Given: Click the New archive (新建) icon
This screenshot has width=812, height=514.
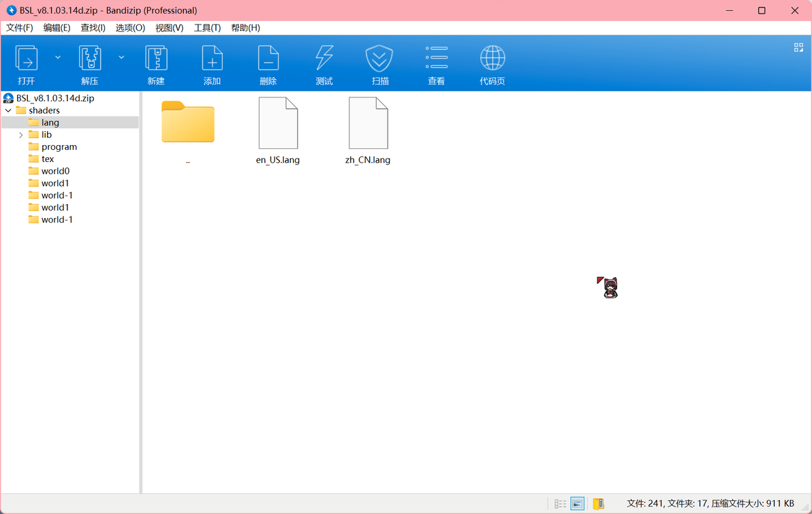Looking at the screenshot, I should [156, 58].
